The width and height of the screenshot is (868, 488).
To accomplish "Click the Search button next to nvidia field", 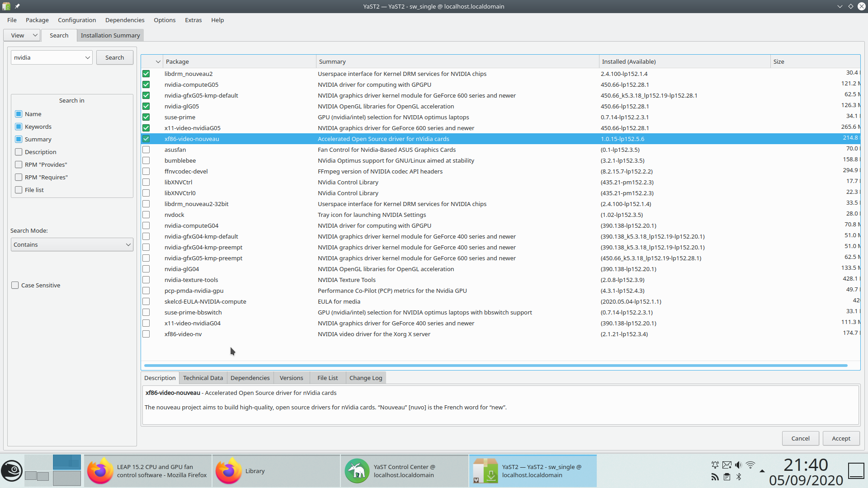I will (114, 57).
